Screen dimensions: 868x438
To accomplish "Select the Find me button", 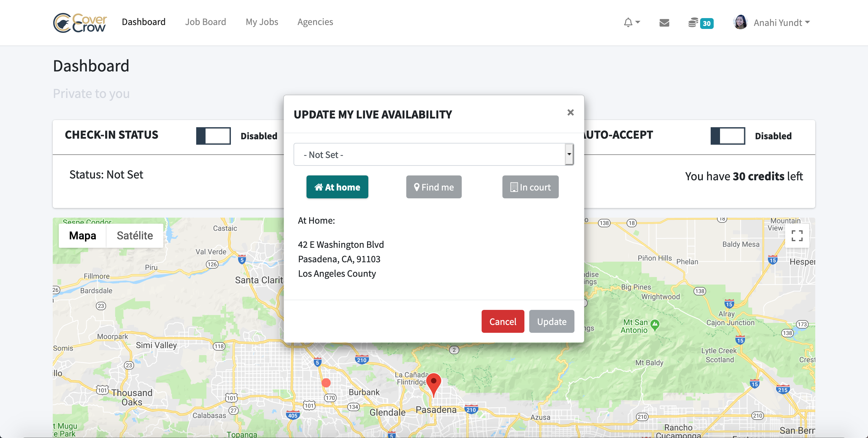I will tap(434, 187).
